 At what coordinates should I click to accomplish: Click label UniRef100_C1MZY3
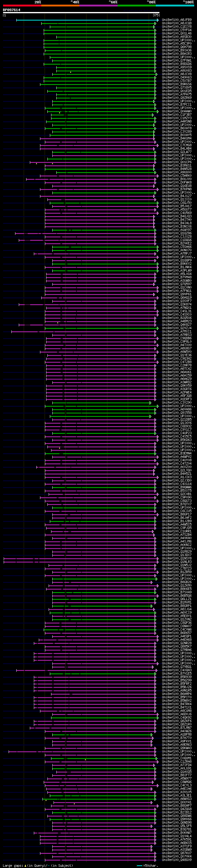[177, 118]
